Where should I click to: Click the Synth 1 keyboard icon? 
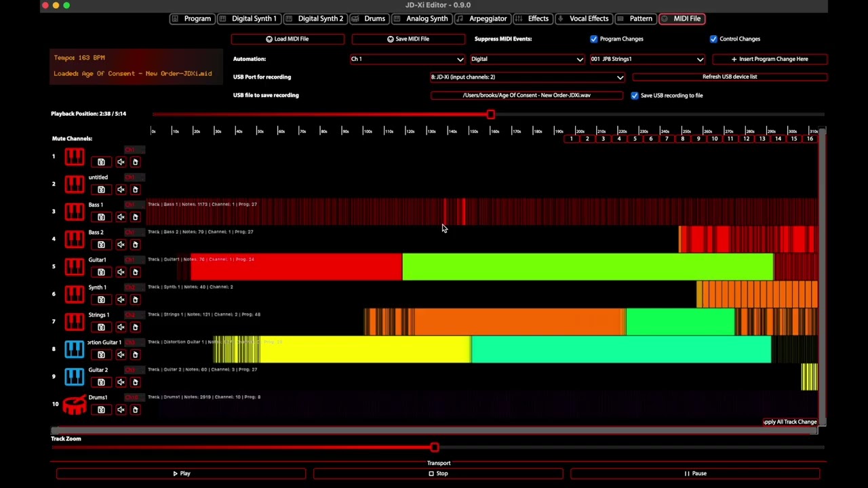(75, 294)
